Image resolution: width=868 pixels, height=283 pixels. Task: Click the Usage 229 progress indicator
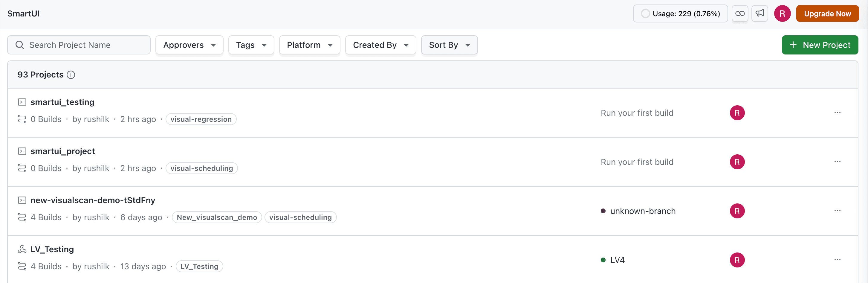[680, 13]
